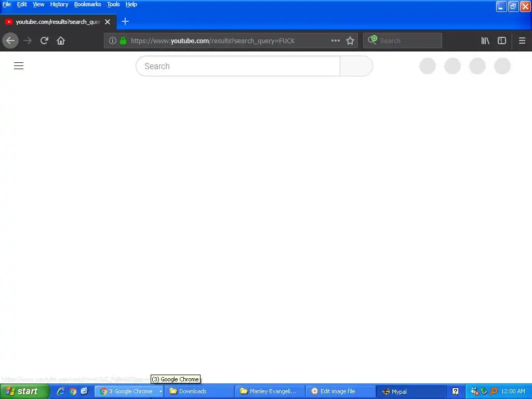Switch to the Manley Evangeli... folder window

coord(270,392)
